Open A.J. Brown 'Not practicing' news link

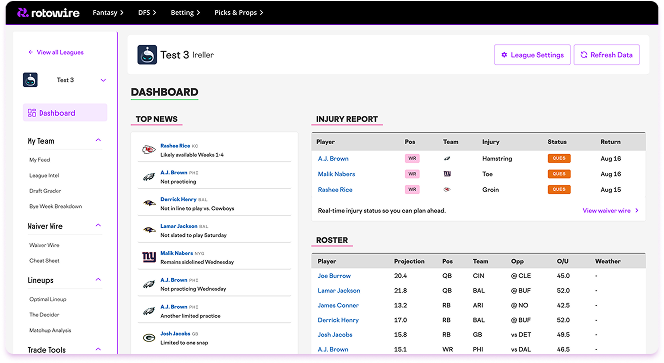174,172
